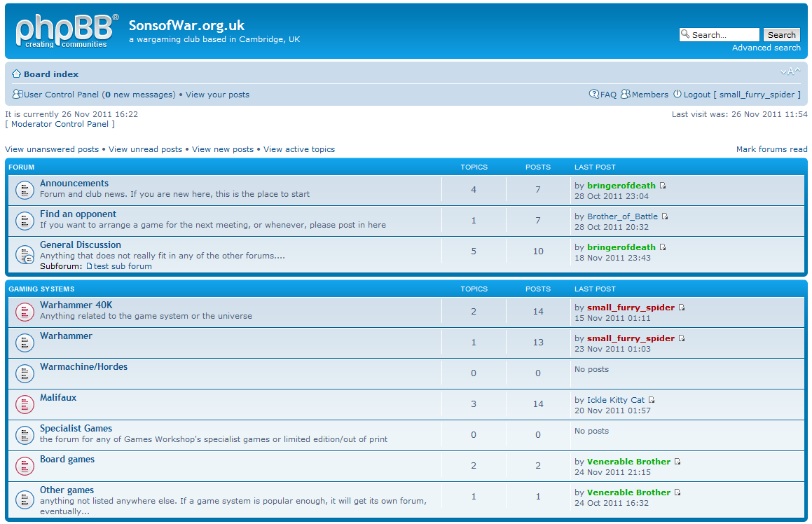812x524 pixels.
Task: Click the Forum category header link
Action: click(x=21, y=167)
